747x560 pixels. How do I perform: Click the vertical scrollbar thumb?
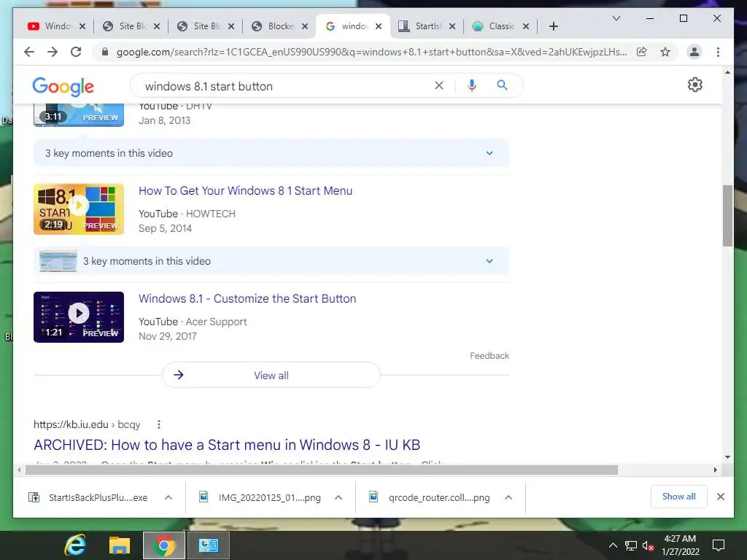pos(727,216)
